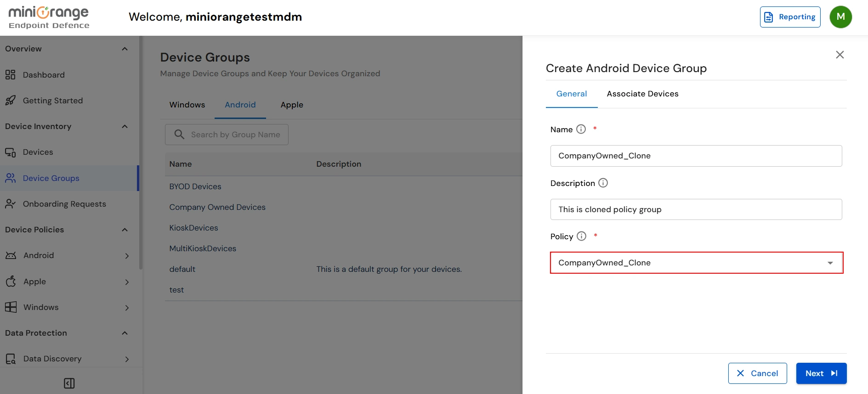The image size is (868, 394).
Task: Expand Data Discovery submenu chevron
Action: [x=127, y=359]
